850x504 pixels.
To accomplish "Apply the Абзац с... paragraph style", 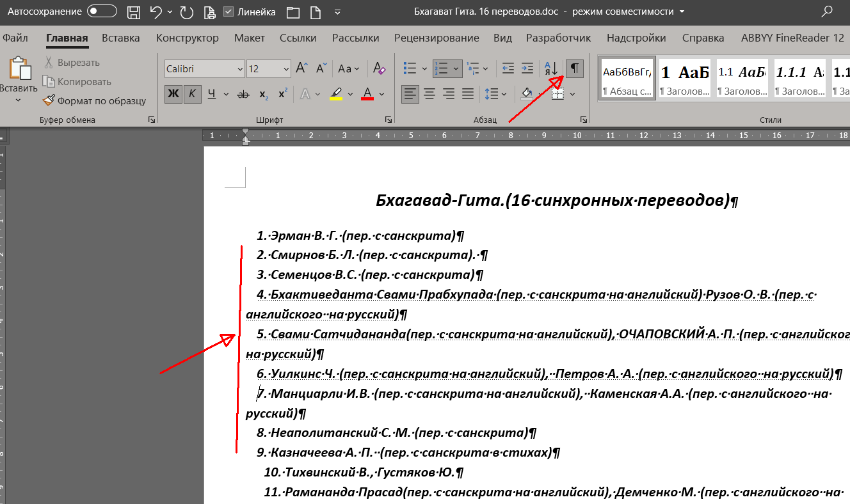I will point(627,79).
